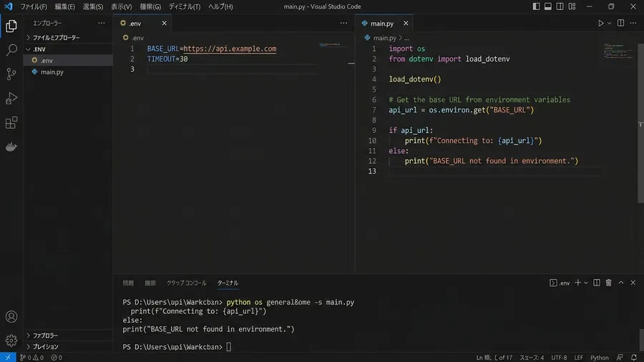Viewport: 644px width, 362px height.
Task: Collapse the .ENV folder section
Action: (68, 49)
